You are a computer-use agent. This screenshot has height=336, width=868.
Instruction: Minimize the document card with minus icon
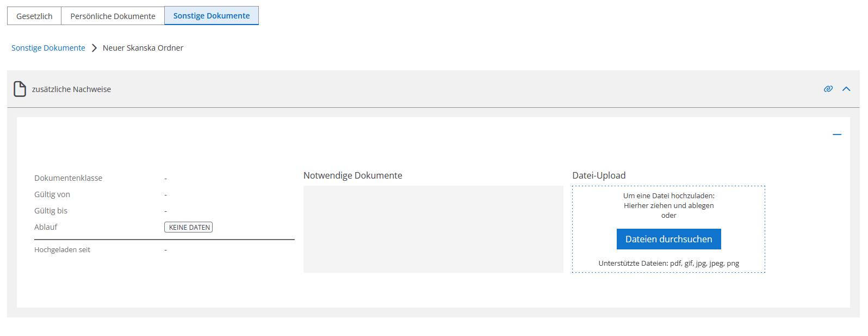[837, 135]
